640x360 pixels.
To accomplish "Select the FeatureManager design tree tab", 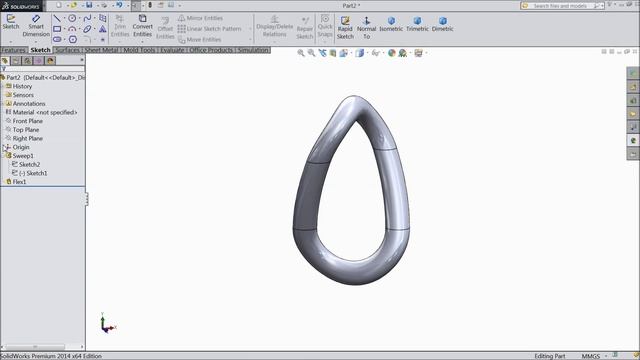I will click(x=5, y=61).
